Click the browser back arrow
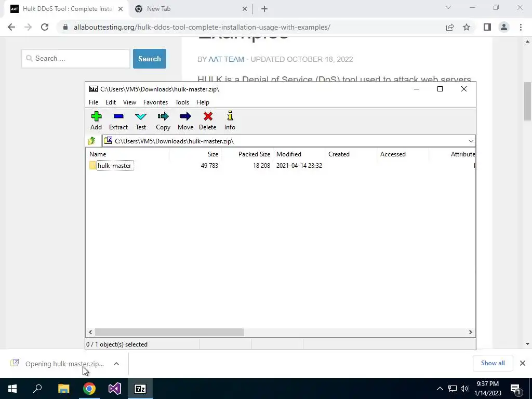This screenshot has height=399, width=532. pyautogui.click(x=11, y=27)
